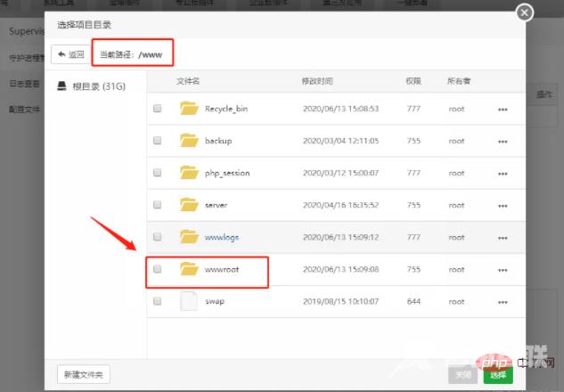Click the 新建文件夹 button
Viewport: 564px width, 392px height.
pos(83,374)
